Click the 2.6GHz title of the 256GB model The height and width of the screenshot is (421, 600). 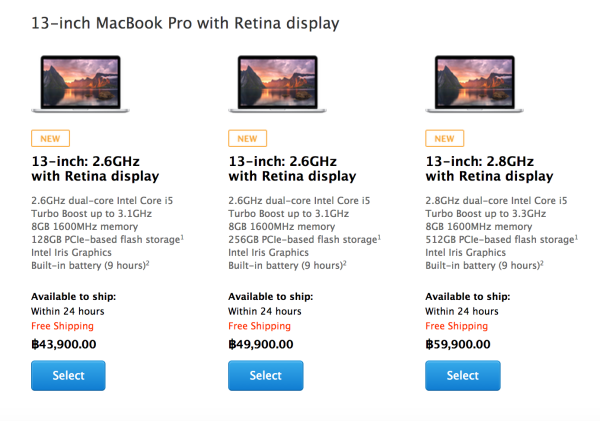tap(292, 168)
